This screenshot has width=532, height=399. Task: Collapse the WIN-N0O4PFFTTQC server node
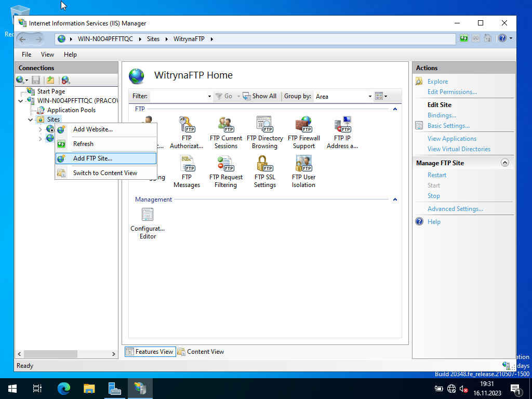(x=20, y=101)
